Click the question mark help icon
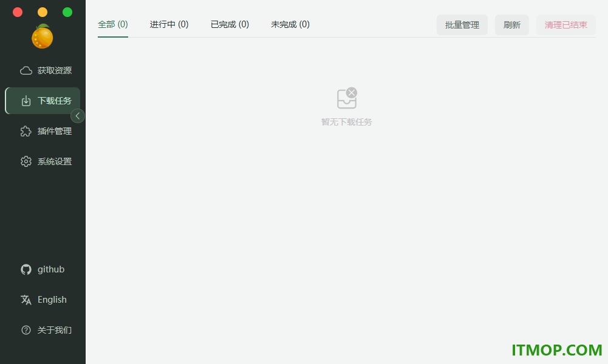This screenshot has width=608, height=364. pos(26,330)
